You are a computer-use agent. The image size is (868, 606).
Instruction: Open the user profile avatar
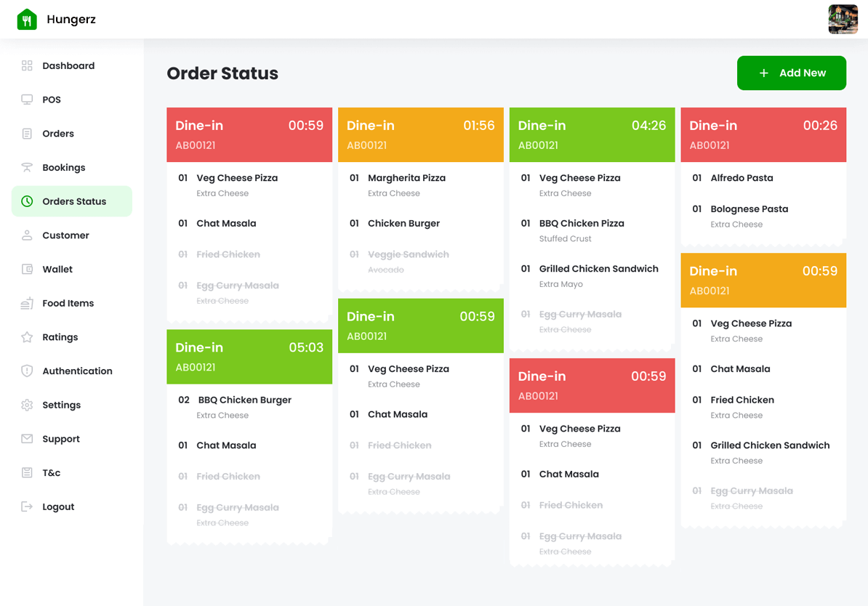pos(843,20)
